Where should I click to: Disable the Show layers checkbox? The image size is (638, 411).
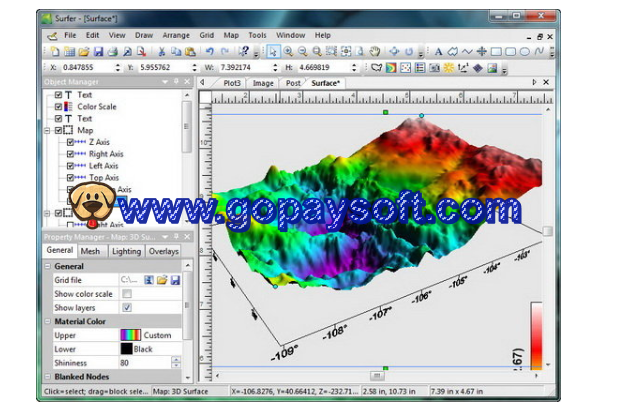(127, 308)
